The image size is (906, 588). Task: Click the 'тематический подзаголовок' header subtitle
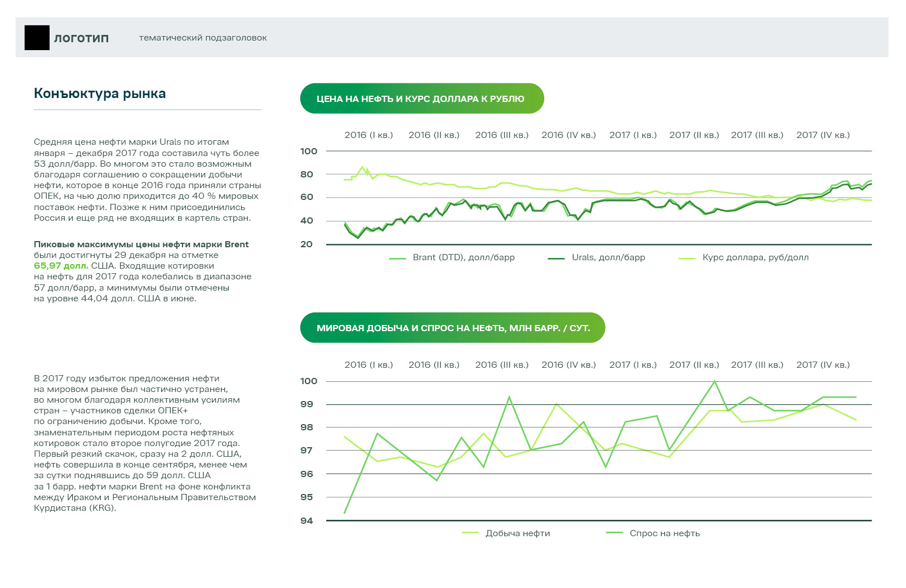click(x=203, y=38)
